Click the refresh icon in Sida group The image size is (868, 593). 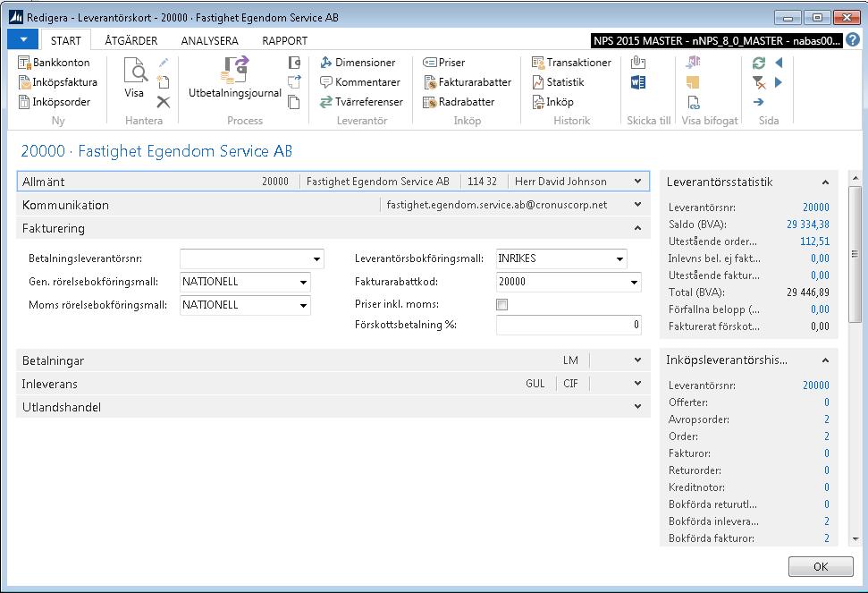tap(758, 63)
